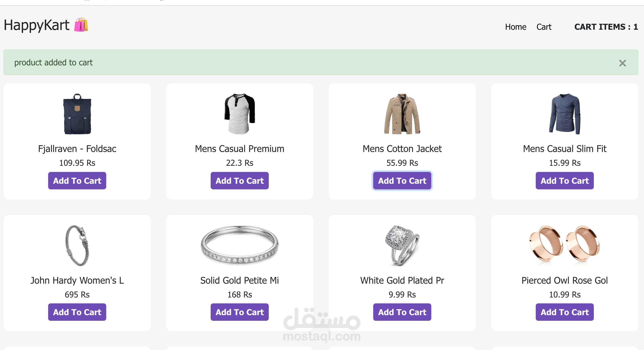Dismiss the product added to cart alert
This screenshot has width=644, height=350.
(622, 63)
